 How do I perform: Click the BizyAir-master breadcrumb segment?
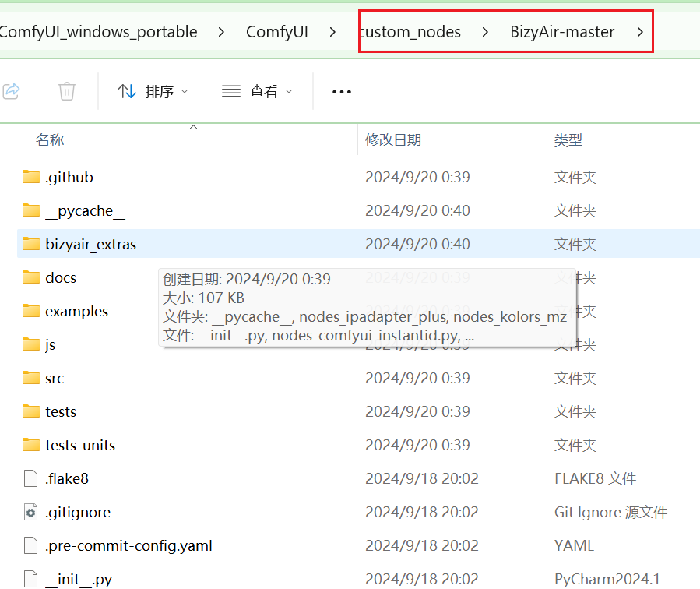(x=562, y=32)
